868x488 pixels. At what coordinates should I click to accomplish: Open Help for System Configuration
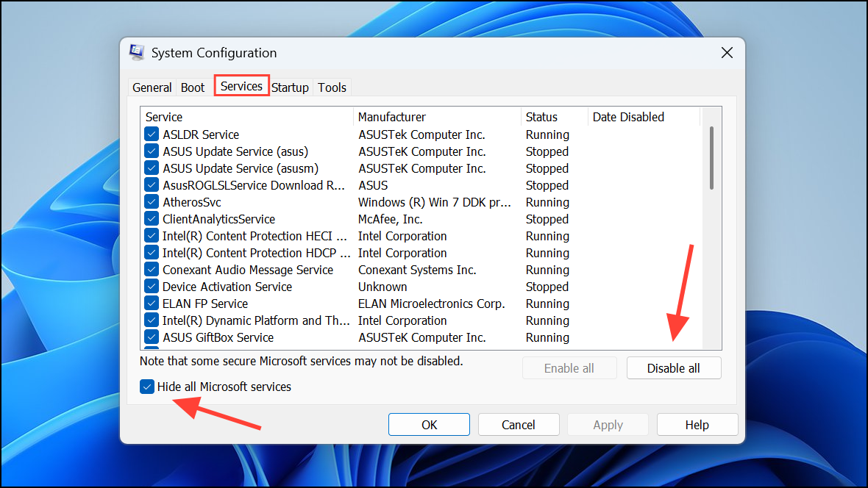(x=697, y=424)
